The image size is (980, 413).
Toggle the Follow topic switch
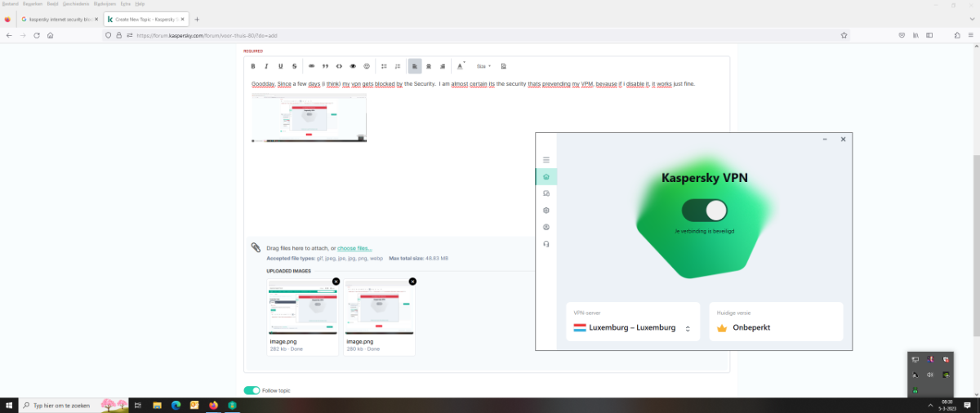[252, 390]
